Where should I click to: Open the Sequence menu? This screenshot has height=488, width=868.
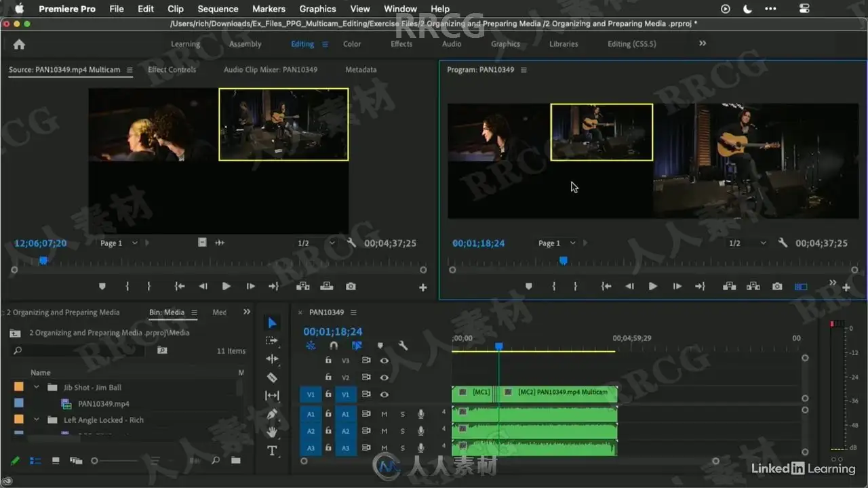click(218, 9)
